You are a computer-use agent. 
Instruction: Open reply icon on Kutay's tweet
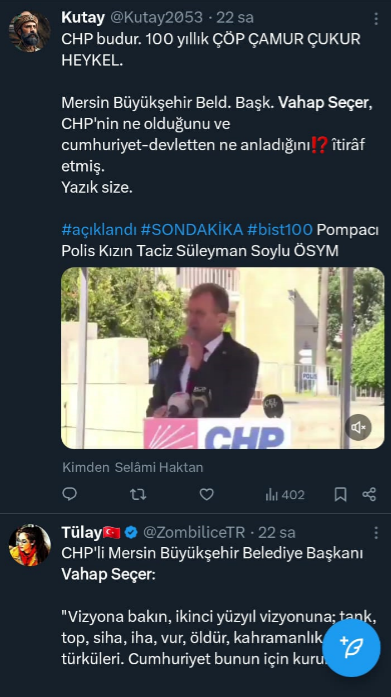(69, 494)
